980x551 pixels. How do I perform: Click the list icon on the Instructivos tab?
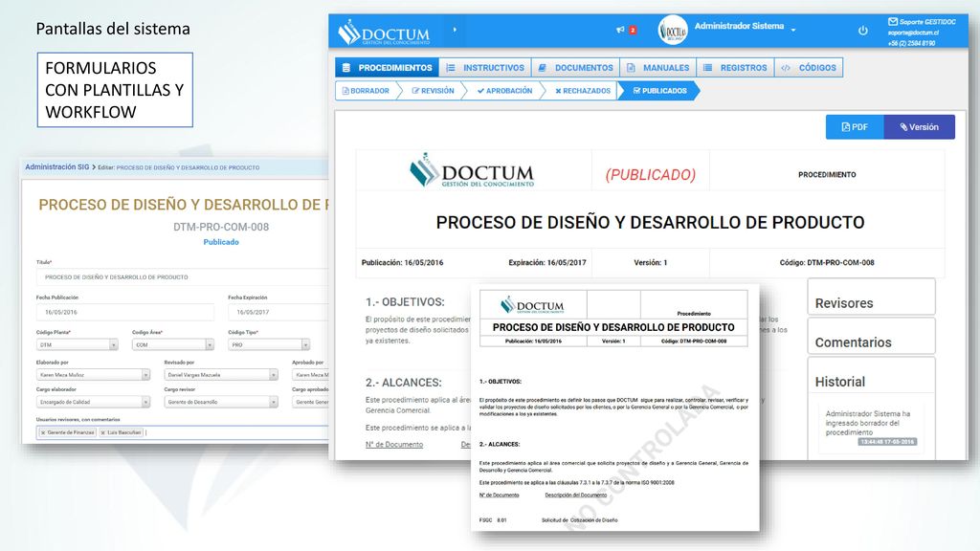pyautogui.click(x=451, y=68)
